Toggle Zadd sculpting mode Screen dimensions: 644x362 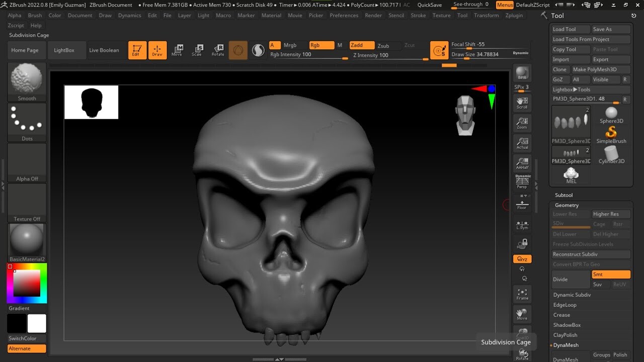(x=361, y=45)
